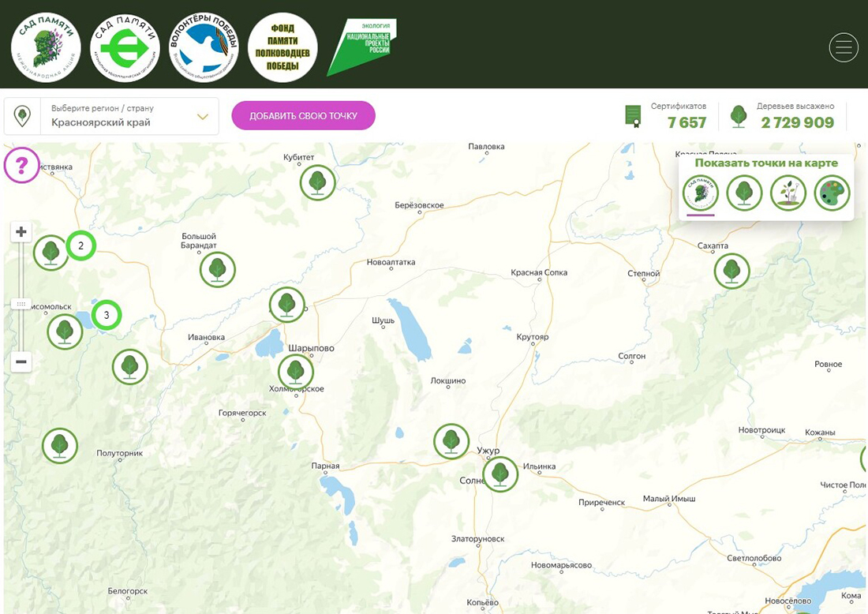
Task: Expand the region dropdown showing Красноярский край
Action: point(111,116)
